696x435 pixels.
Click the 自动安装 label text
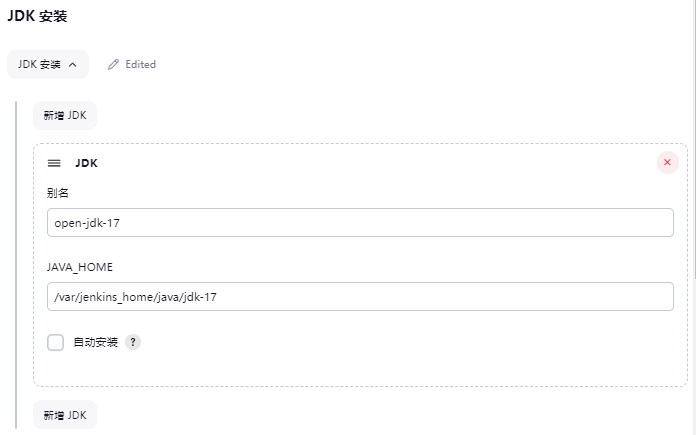96,342
